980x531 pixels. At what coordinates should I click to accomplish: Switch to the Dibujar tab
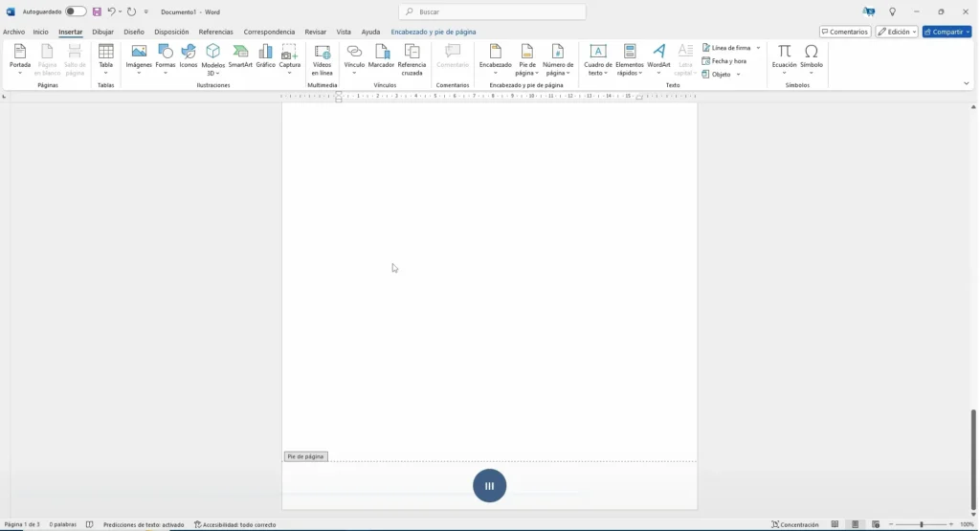click(x=103, y=32)
